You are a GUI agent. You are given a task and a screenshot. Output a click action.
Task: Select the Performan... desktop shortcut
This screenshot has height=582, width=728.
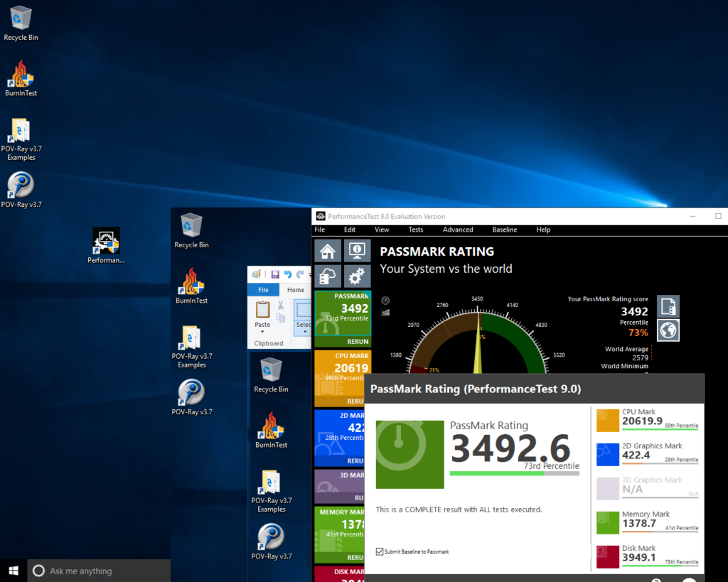pos(106,245)
